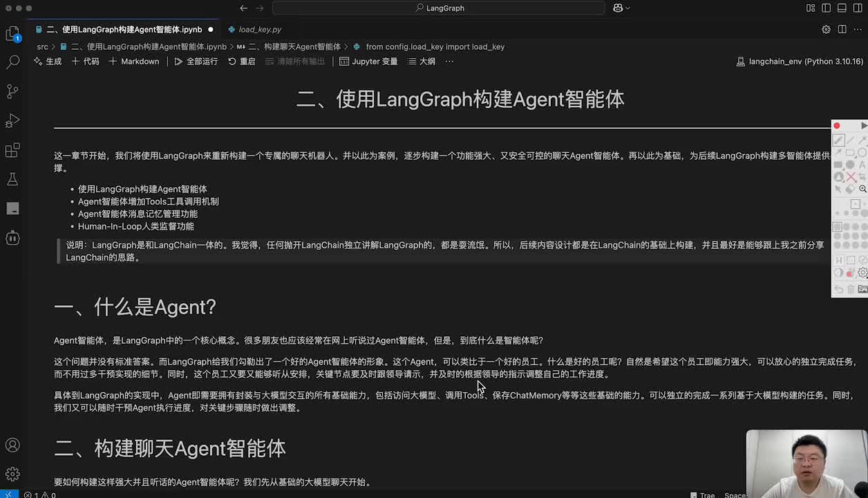Screen dimensions: 868x498
Task: Open notebook settings gear in editor toolbar
Action: [826, 30]
